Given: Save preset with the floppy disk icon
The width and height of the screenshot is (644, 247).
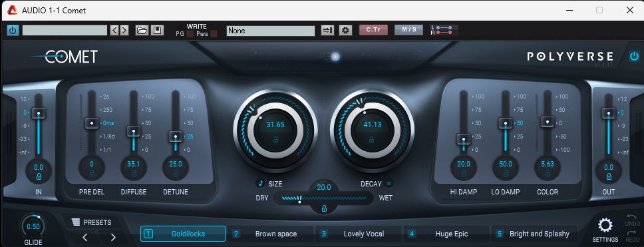Looking at the screenshot, I should click(x=157, y=31).
